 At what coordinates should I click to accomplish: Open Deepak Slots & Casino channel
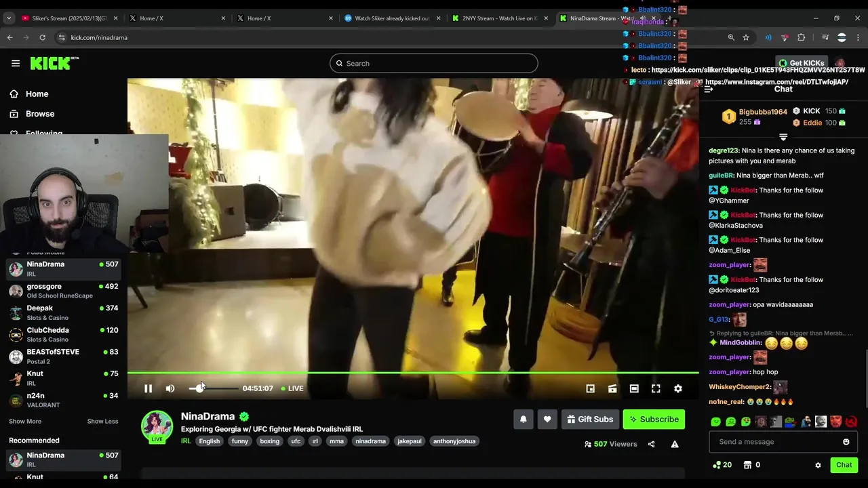pyautogui.click(x=64, y=312)
